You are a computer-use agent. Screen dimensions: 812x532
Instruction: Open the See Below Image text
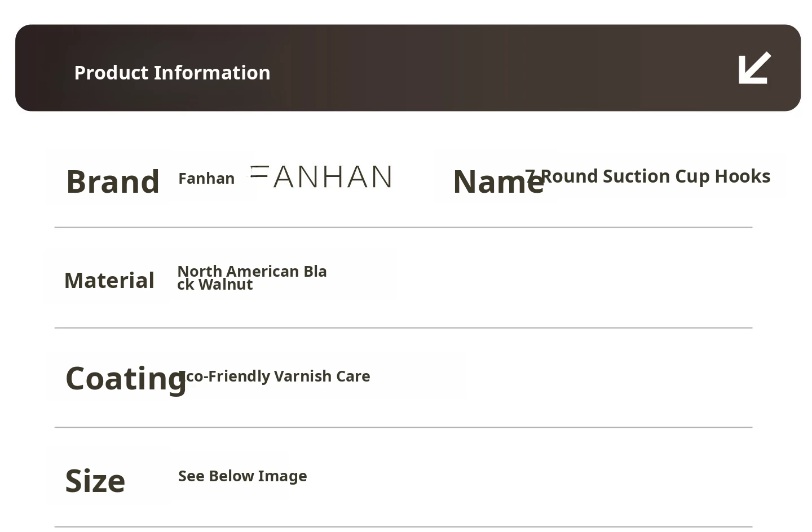click(242, 476)
